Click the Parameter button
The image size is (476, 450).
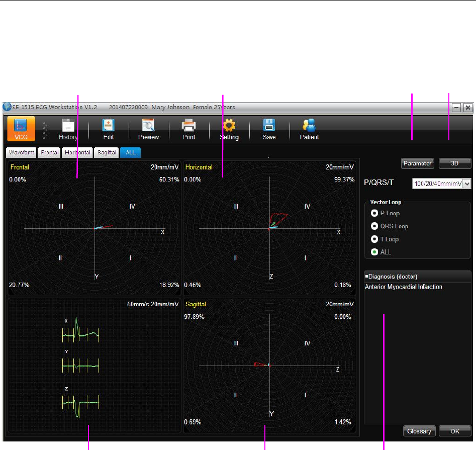click(x=417, y=163)
